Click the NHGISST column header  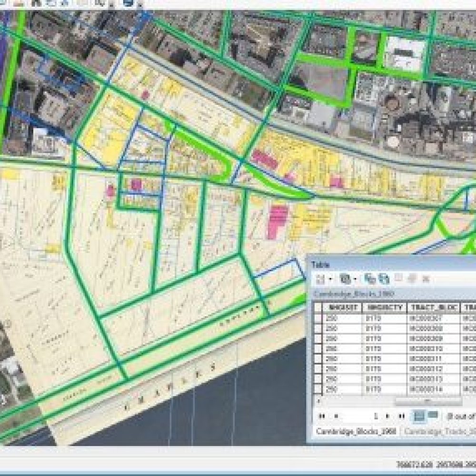[342, 307]
